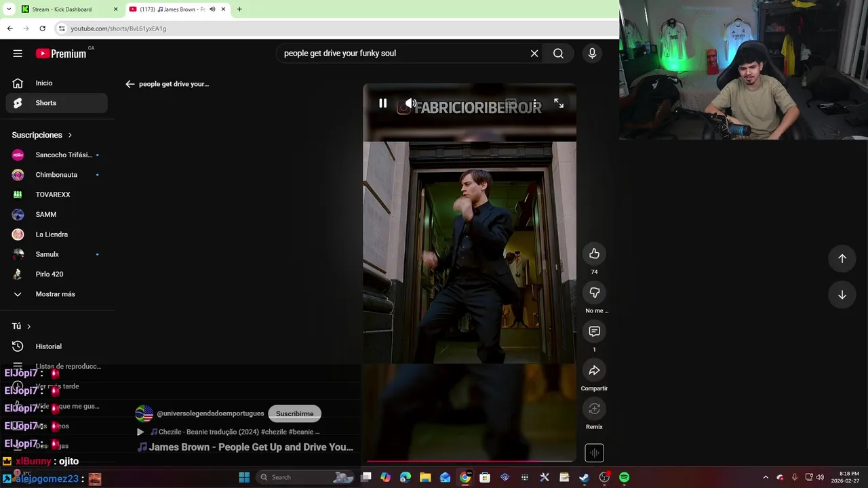This screenshot has height=488, width=868.
Task: Expand subscriptions with Mostrar más
Action: (57, 294)
